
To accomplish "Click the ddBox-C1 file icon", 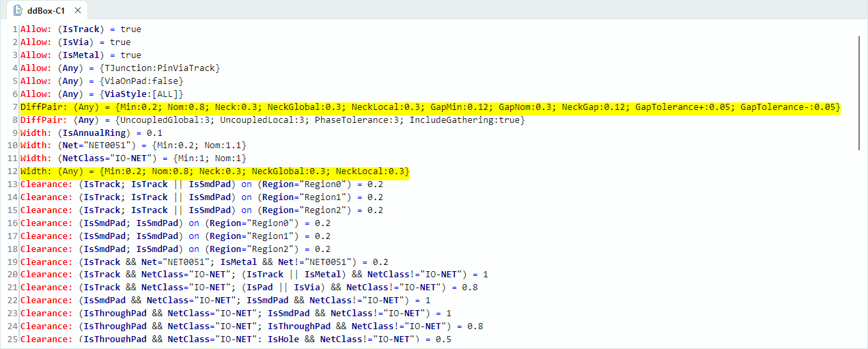I will point(18,11).
